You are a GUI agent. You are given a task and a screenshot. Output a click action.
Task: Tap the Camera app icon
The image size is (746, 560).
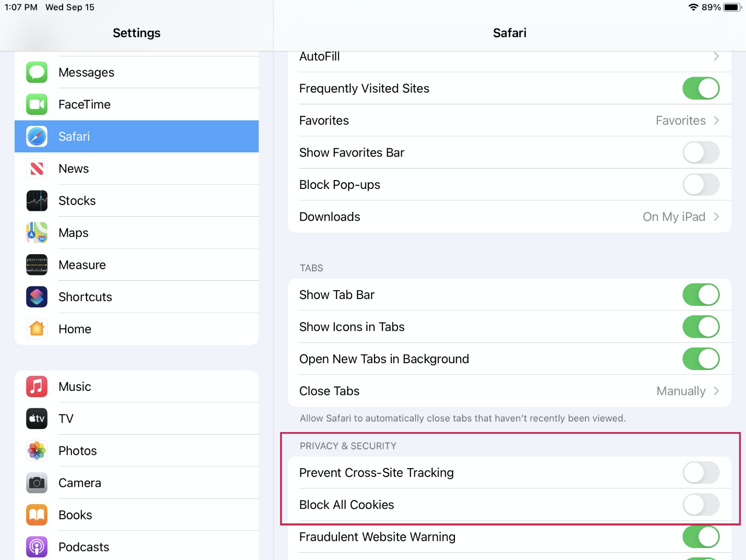coord(37,483)
